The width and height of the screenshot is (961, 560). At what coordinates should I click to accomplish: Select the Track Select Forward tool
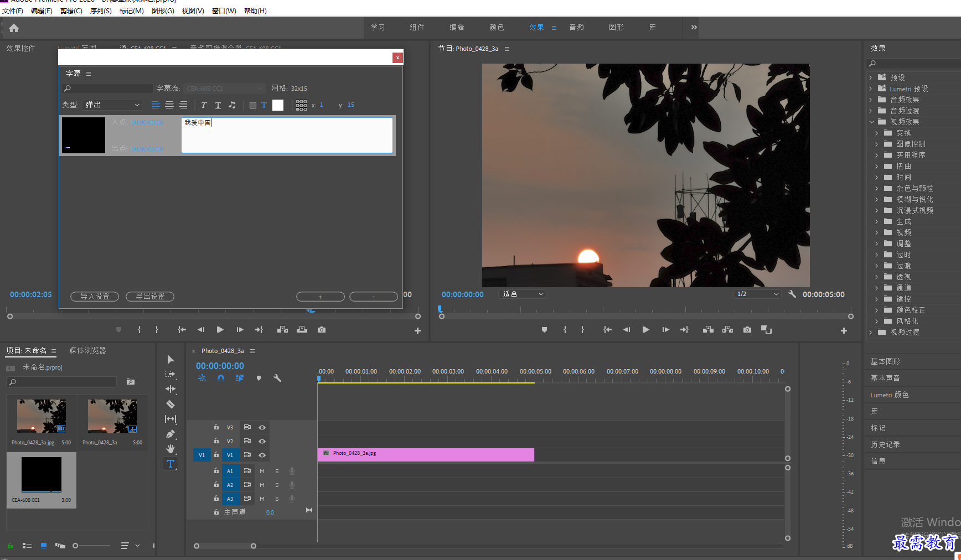click(x=170, y=374)
